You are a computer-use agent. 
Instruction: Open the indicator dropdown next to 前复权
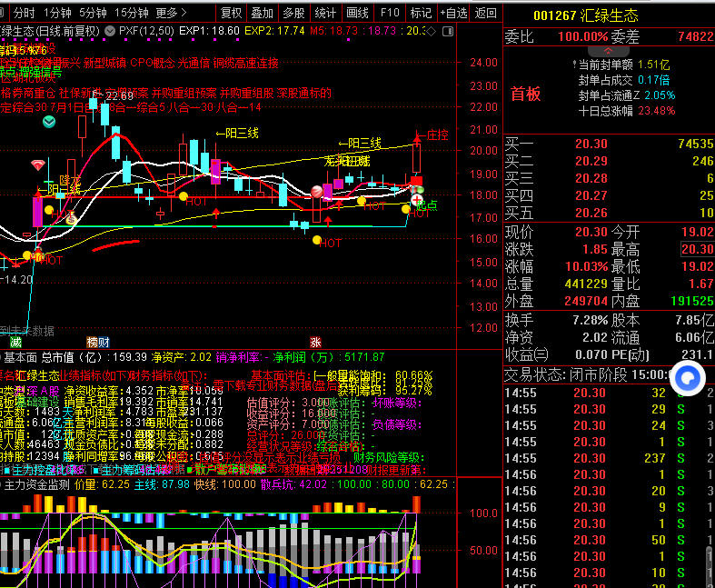coord(110,30)
